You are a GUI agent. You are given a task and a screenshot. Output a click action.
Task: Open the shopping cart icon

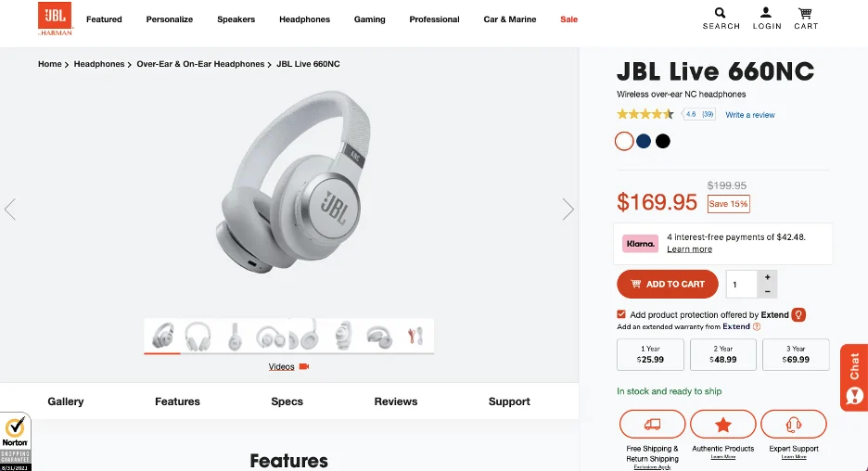805,13
